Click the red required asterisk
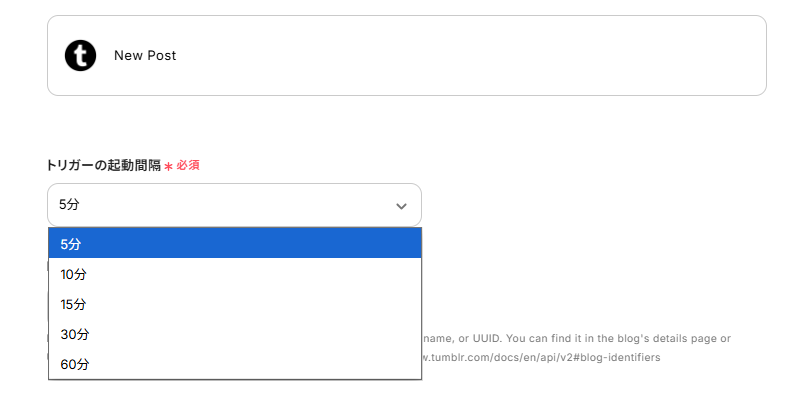 [x=168, y=166]
